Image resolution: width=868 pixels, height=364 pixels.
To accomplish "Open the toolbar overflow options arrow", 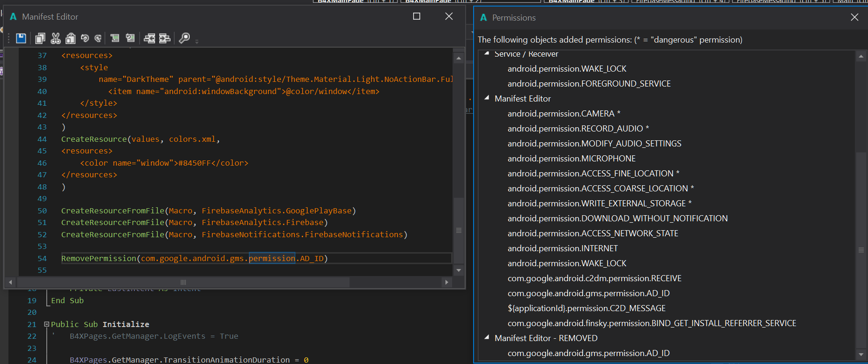I will click(197, 42).
